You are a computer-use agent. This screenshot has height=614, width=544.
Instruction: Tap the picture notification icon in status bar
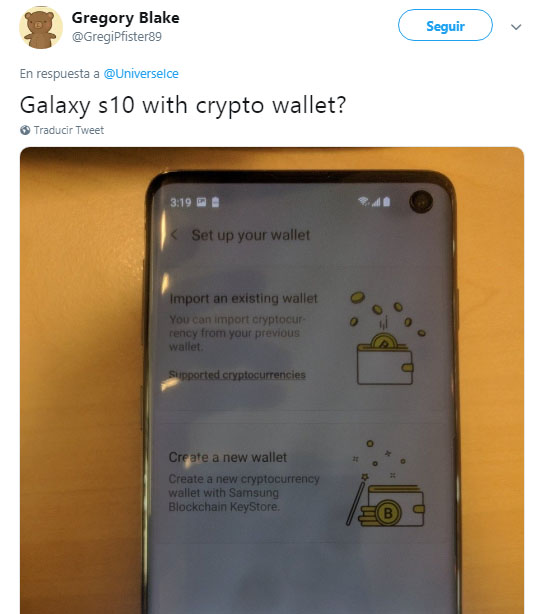(201, 202)
